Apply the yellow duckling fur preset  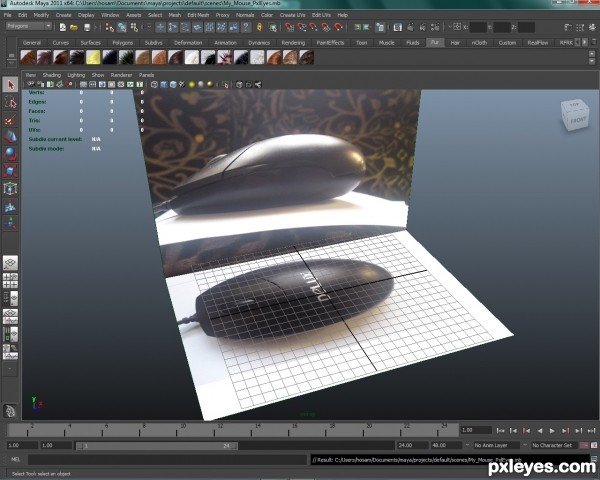[93, 57]
